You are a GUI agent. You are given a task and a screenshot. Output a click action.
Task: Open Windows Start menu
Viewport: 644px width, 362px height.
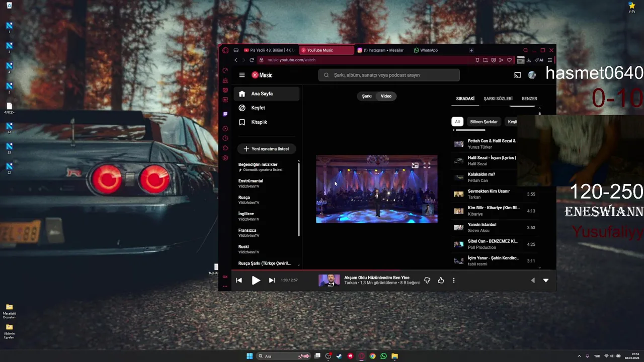[250, 356]
